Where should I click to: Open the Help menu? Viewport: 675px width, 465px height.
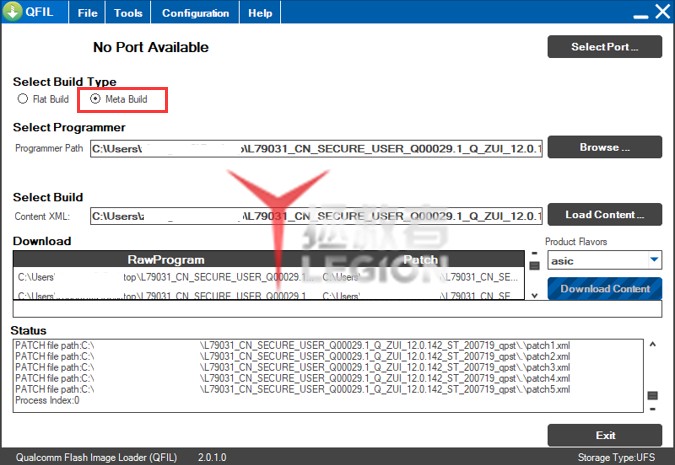pos(260,13)
